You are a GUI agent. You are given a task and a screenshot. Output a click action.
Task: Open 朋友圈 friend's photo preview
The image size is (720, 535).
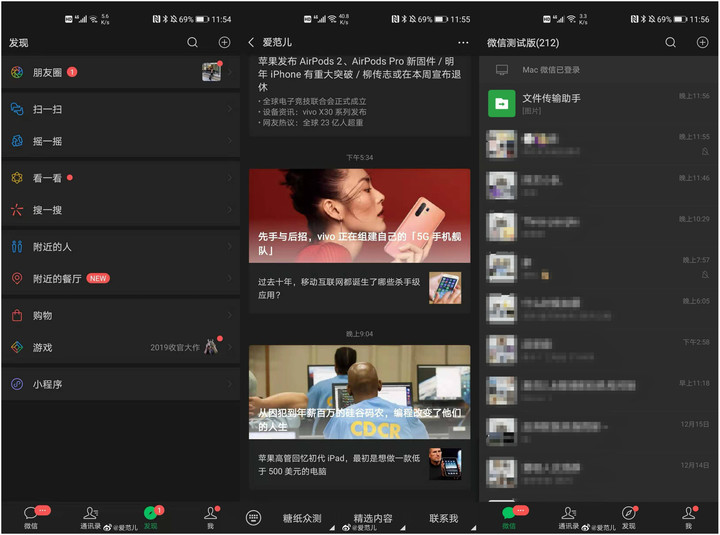pos(211,72)
